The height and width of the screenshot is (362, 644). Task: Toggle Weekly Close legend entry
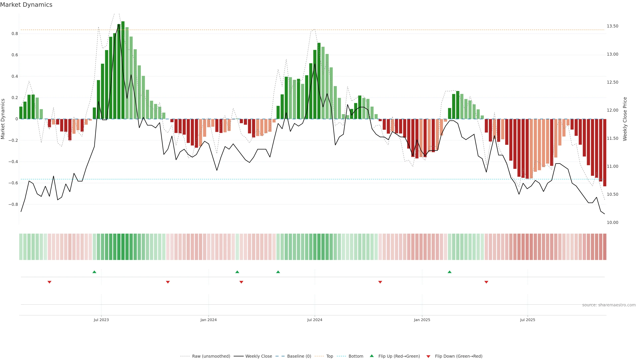(258, 356)
